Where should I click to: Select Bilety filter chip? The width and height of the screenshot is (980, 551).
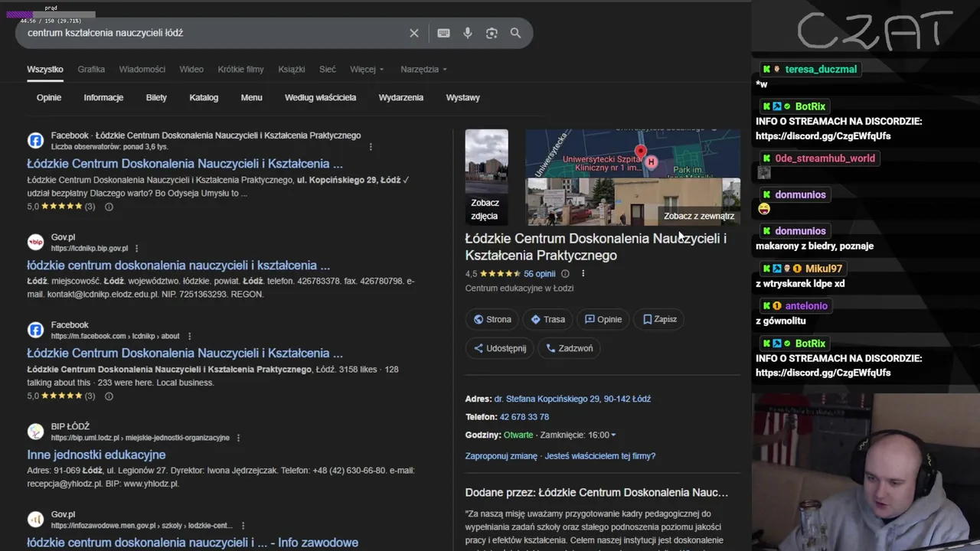click(156, 97)
